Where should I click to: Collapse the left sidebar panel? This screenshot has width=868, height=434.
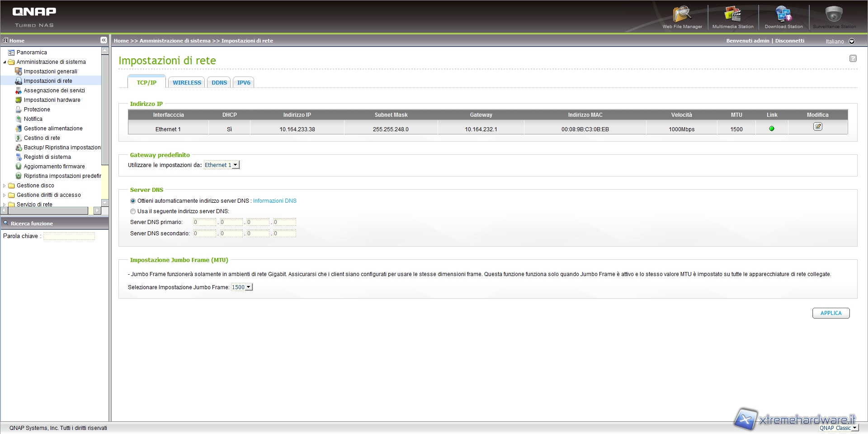coord(104,40)
